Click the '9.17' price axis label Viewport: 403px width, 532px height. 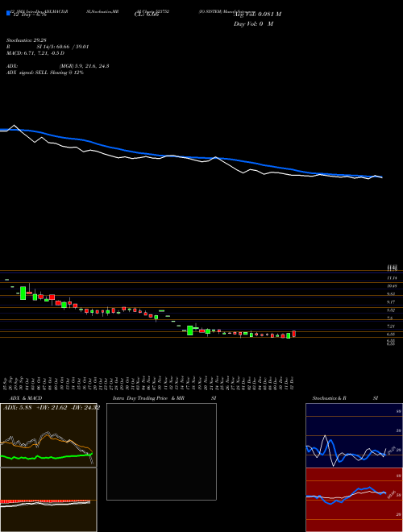(x=392, y=302)
